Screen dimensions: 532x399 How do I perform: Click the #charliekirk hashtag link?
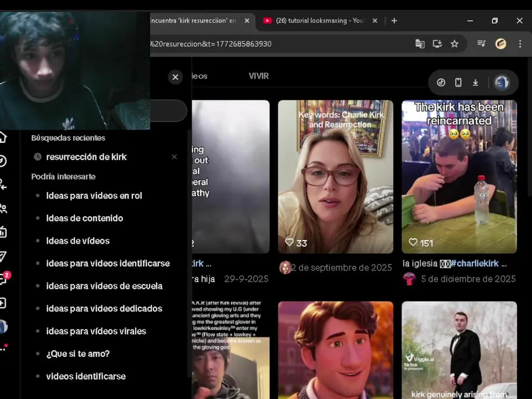pyautogui.click(x=475, y=263)
